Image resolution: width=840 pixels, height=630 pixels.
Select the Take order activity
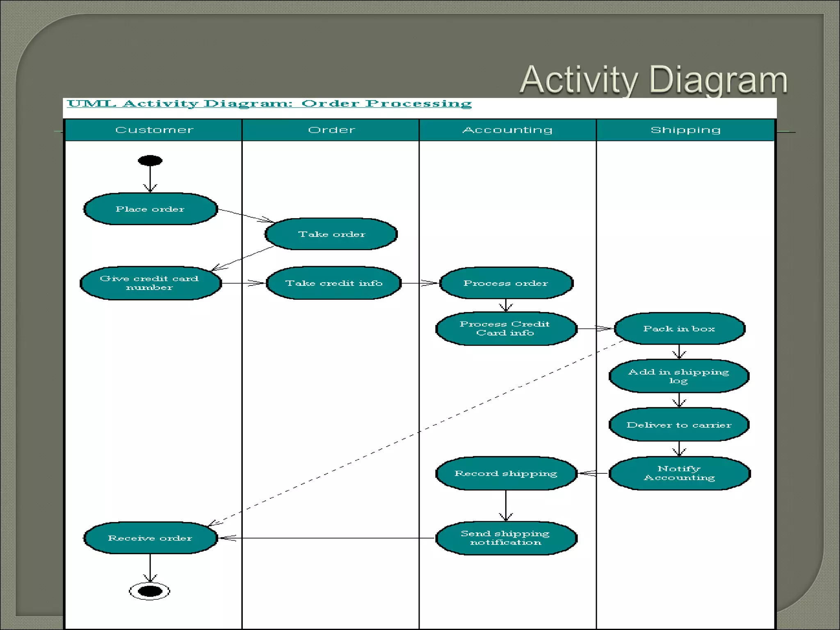pyautogui.click(x=331, y=234)
